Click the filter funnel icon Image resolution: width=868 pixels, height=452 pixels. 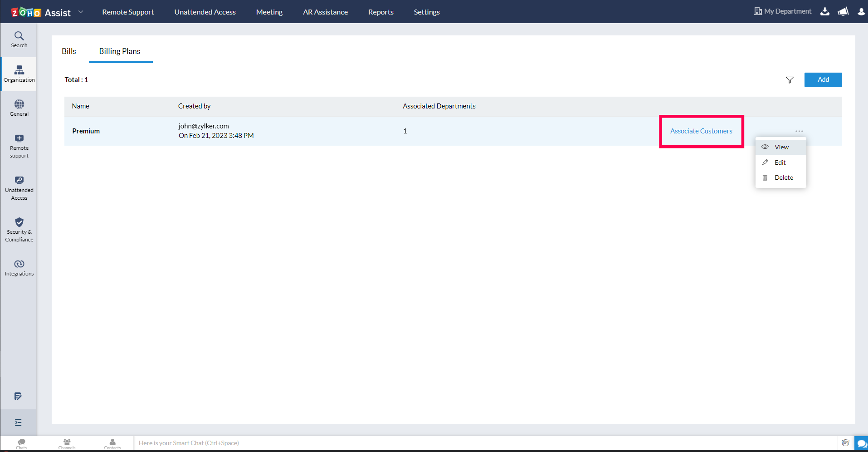790,80
